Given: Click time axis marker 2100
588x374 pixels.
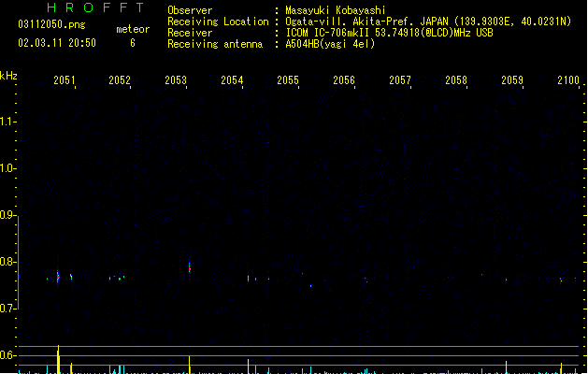Looking at the screenshot, I should tap(568, 80).
